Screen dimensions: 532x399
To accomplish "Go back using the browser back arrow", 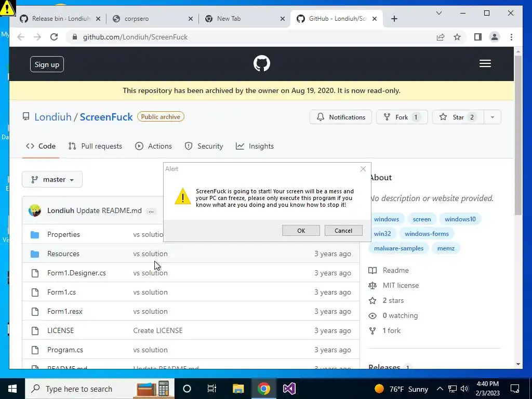I will click(21, 37).
